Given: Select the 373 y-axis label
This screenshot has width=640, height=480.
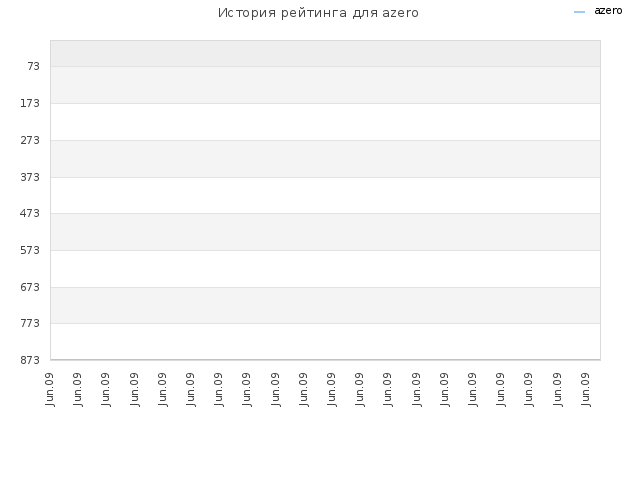Looking at the screenshot, I should click(x=30, y=177).
